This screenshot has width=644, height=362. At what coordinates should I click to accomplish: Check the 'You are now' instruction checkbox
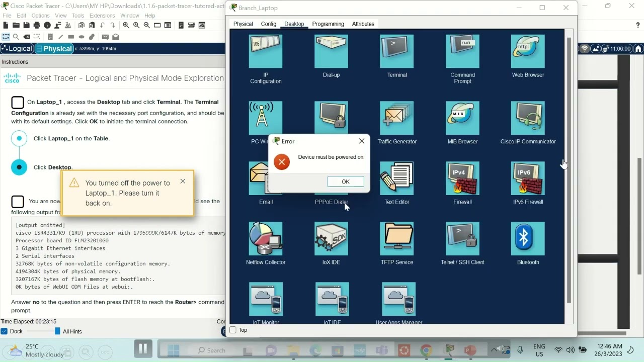pos(18,202)
